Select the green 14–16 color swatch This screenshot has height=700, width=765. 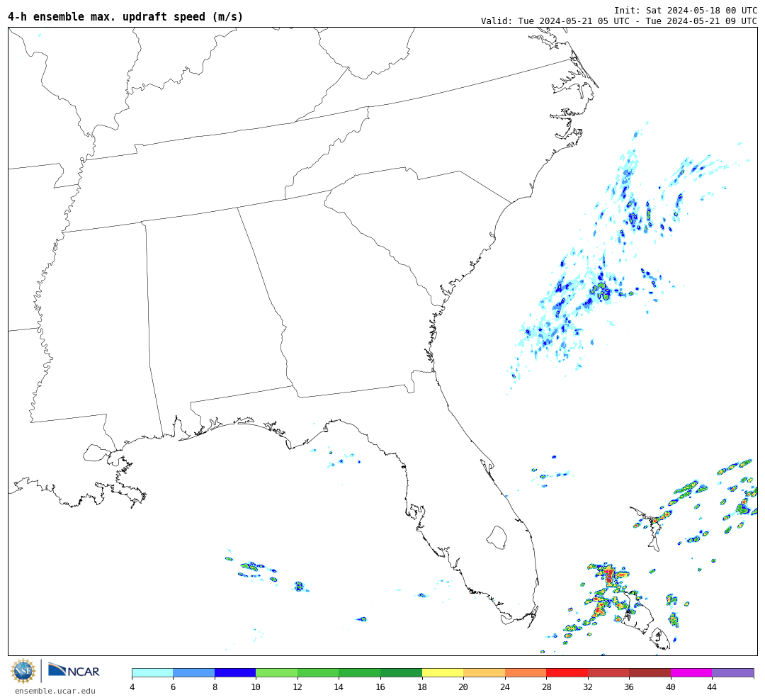tap(360, 672)
